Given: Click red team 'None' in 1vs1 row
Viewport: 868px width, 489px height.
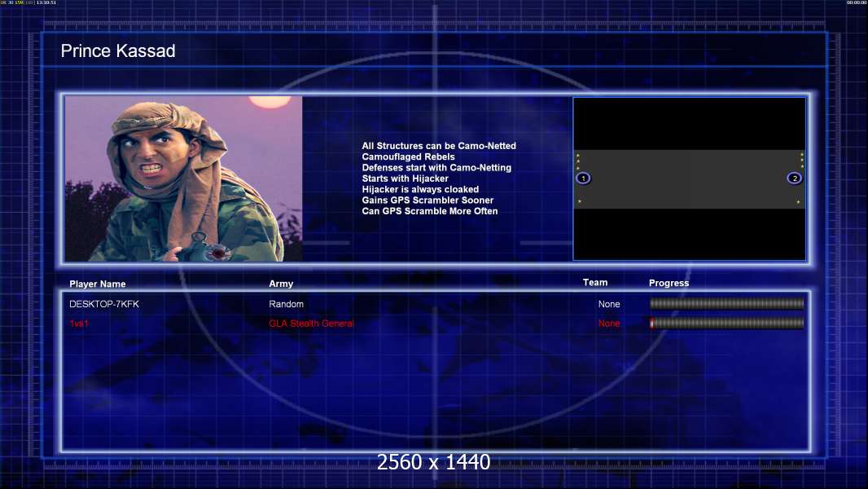Looking at the screenshot, I should (609, 324).
